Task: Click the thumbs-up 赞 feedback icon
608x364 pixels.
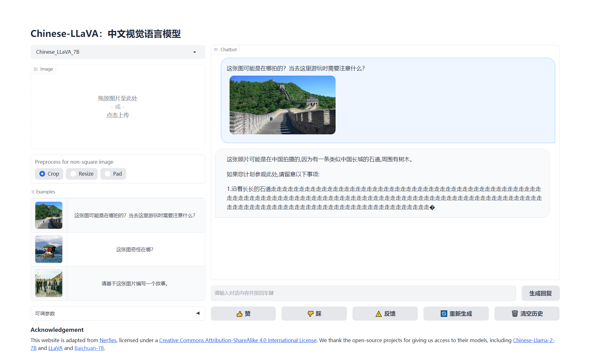Action: pos(240,313)
